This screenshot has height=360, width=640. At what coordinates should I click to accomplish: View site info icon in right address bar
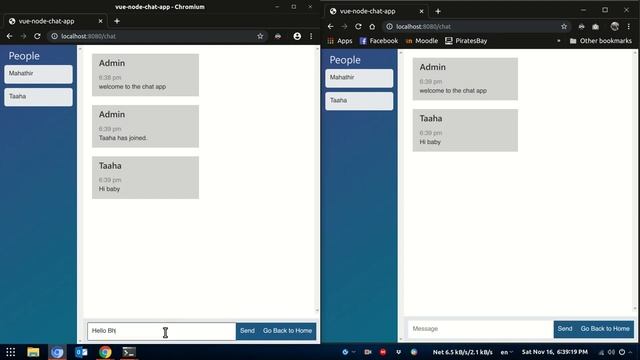click(389, 27)
